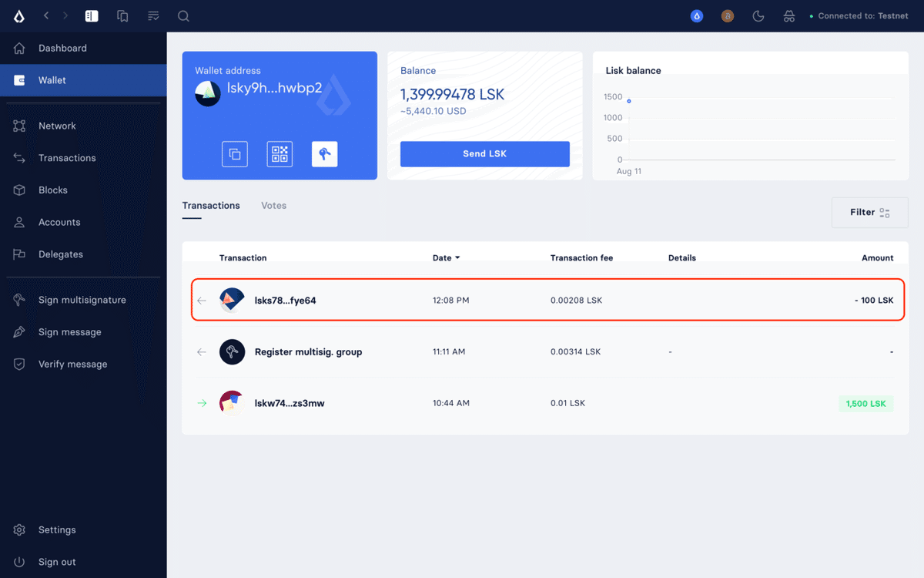Click outgoing arrow on lsks78...fye64 row
Viewport: 924px width, 578px height.
[202, 301]
